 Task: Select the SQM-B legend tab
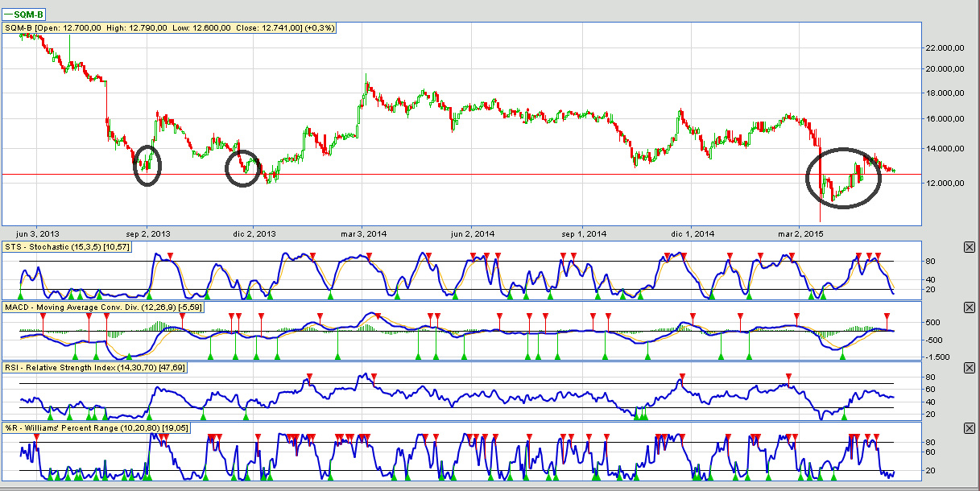click(x=24, y=14)
